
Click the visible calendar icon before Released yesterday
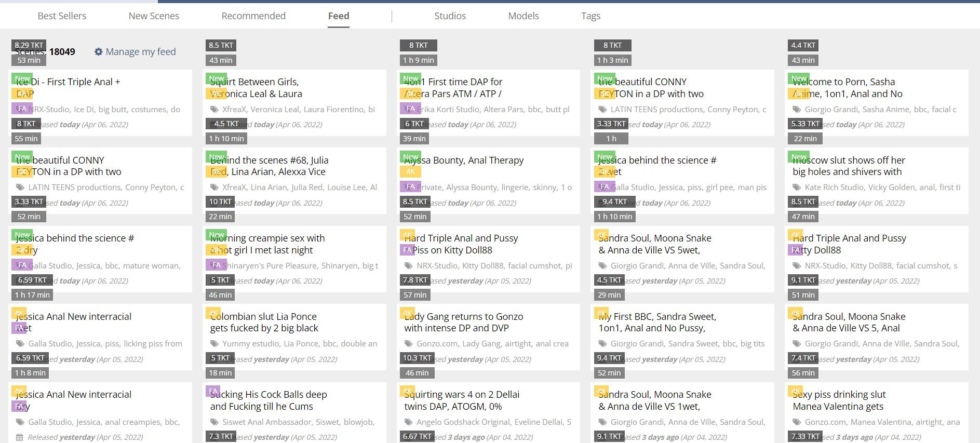point(20,437)
